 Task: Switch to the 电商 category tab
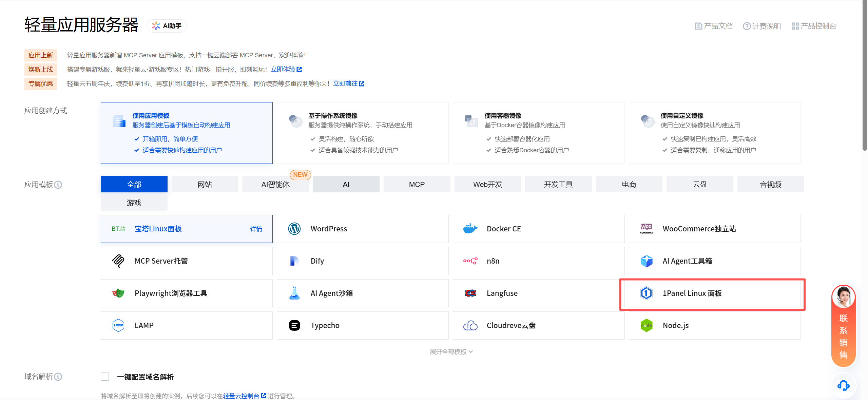tap(629, 184)
